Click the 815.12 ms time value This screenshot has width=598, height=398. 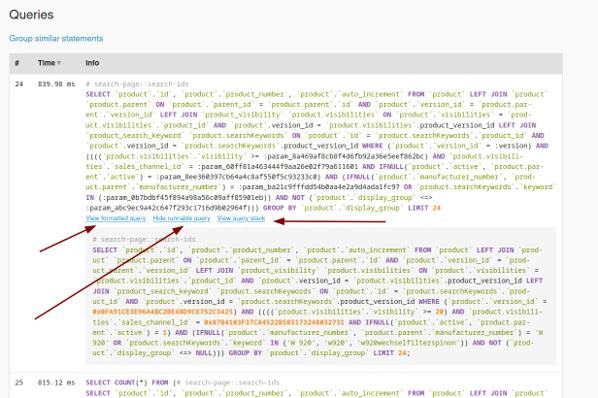[56, 382]
